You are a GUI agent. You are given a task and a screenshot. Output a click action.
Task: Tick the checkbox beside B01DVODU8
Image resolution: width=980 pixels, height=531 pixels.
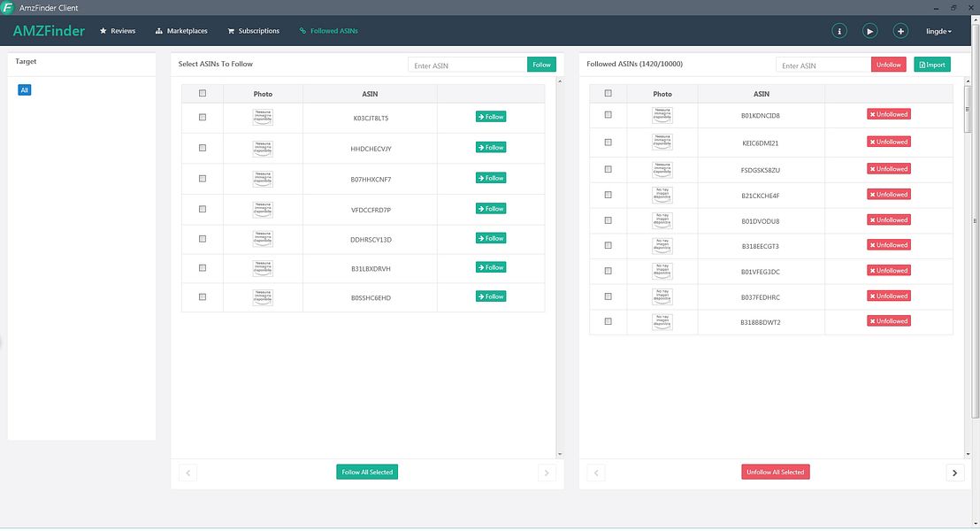pyautogui.click(x=609, y=220)
